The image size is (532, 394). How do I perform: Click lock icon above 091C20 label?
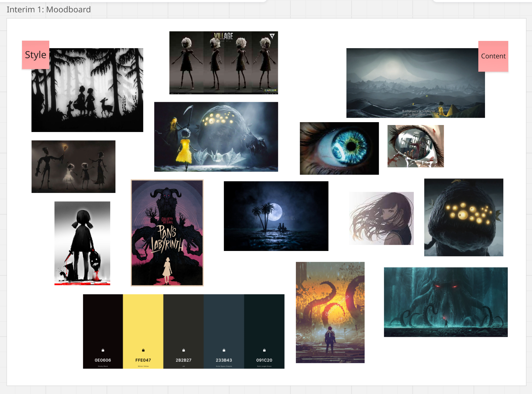(264, 350)
